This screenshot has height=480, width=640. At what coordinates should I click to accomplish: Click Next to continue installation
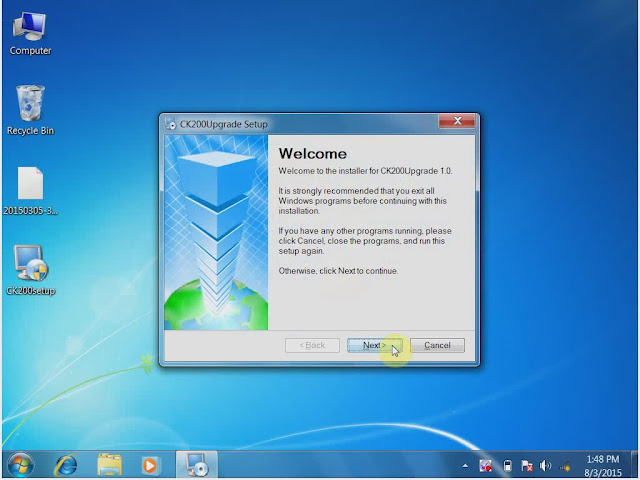click(x=374, y=345)
